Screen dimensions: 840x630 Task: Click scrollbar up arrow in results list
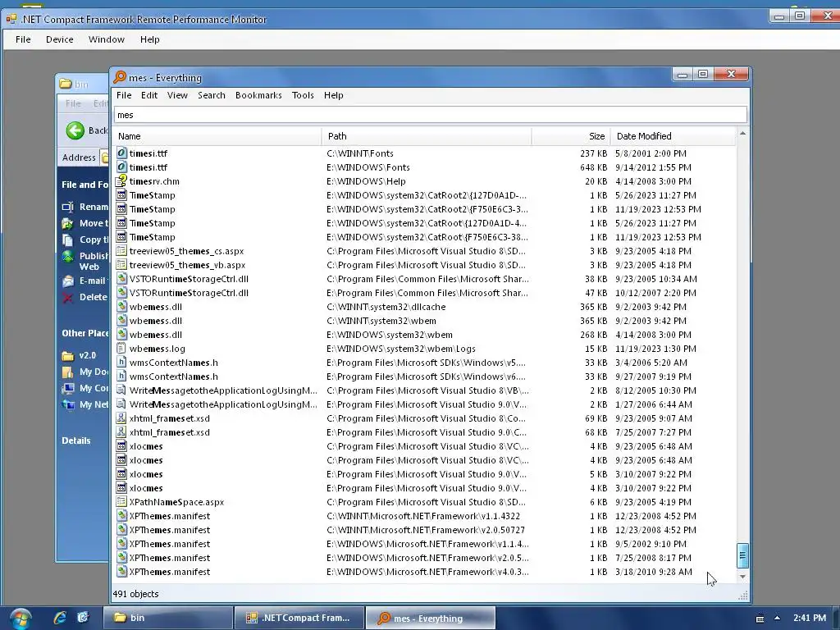[x=742, y=133]
